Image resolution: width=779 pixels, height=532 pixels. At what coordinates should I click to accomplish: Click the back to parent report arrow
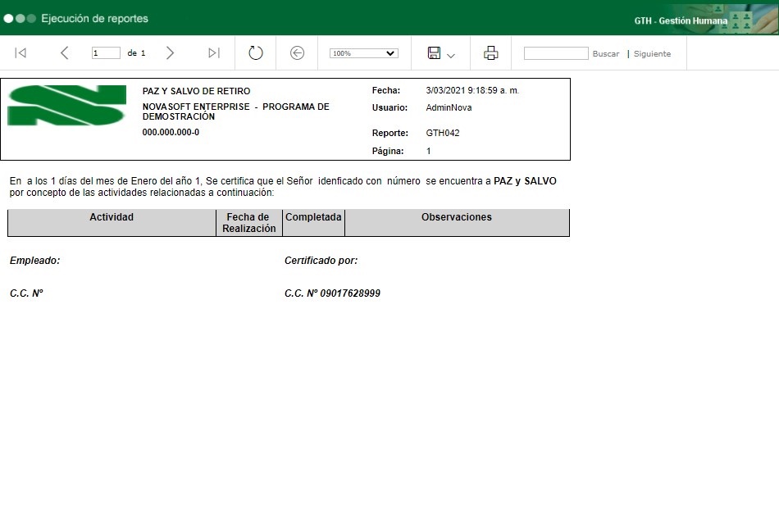[x=298, y=53]
